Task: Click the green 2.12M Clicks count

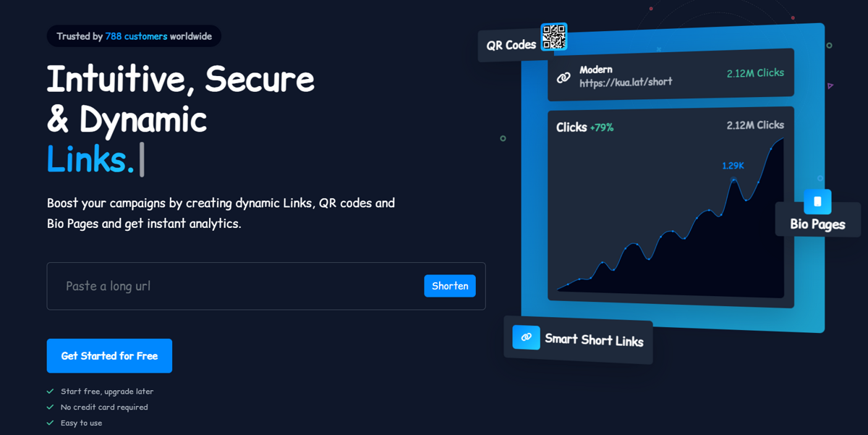Action: [x=755, y=73]
